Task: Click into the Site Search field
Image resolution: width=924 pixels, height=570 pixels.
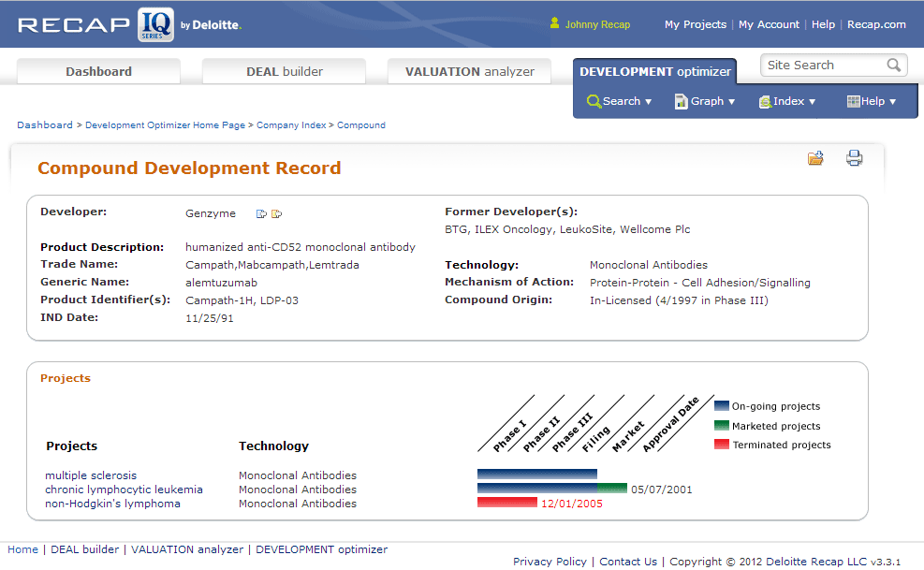Action: pyautogui.click(x=821, y=66)
